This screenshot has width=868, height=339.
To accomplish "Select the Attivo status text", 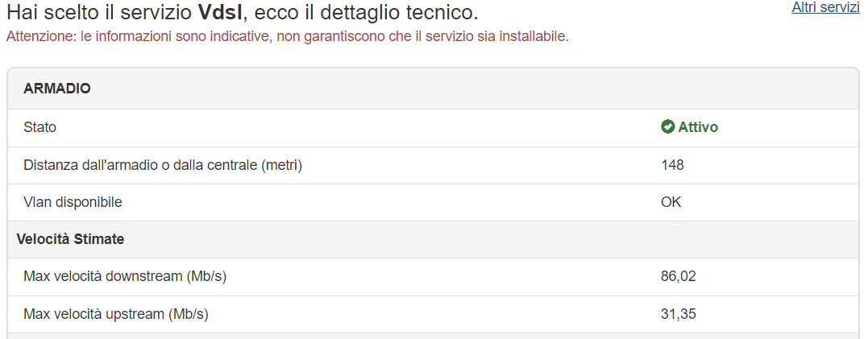I will 698,127.
